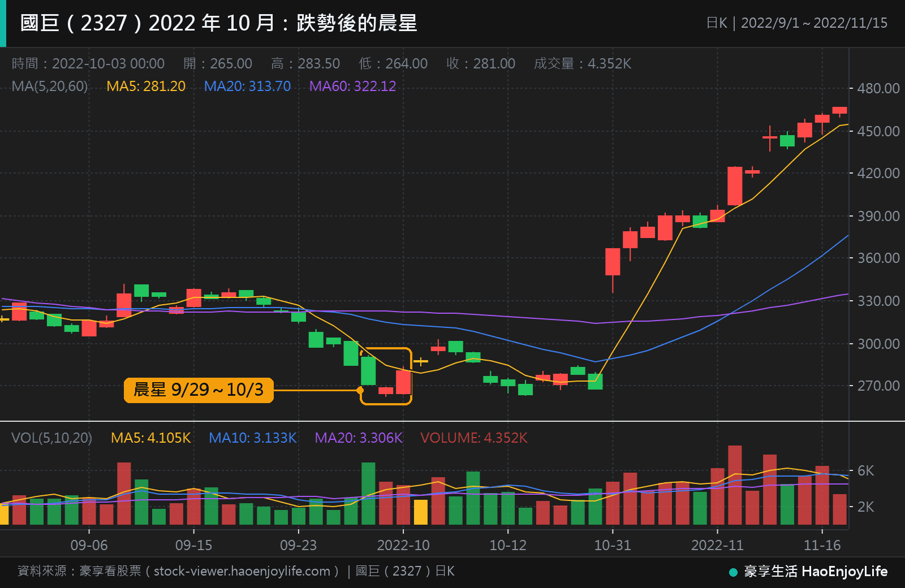
Task: Click the 480.00 price axis label
Action: (x=878, y=88)
